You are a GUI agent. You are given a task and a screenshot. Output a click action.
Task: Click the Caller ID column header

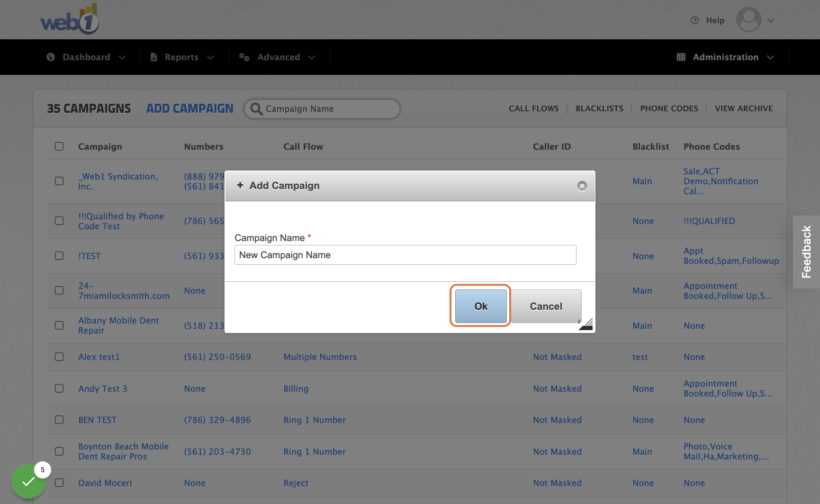552,146
